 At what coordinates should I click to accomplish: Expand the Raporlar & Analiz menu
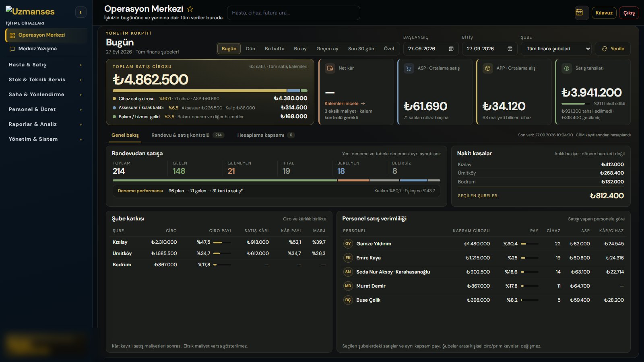coord(45,124)
